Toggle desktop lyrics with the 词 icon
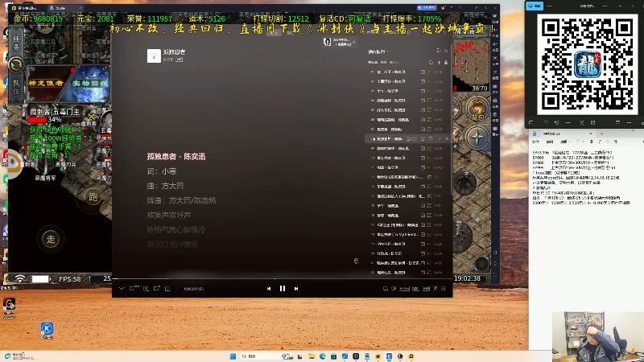The height and width of the screenshot is (362, 644). pyautogui.click(x=436, y=289)
